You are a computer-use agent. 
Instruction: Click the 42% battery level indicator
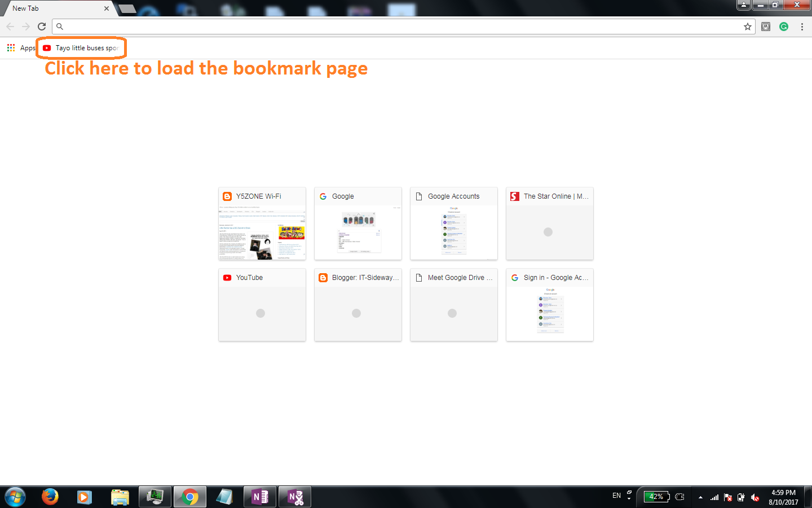[x=657, y=497]
